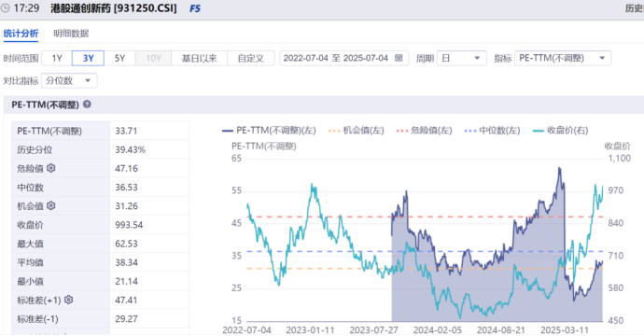Click the x-axis date 2023-01-11
The height and width of the screenshot is (336, 644).
tap(310, 330)
